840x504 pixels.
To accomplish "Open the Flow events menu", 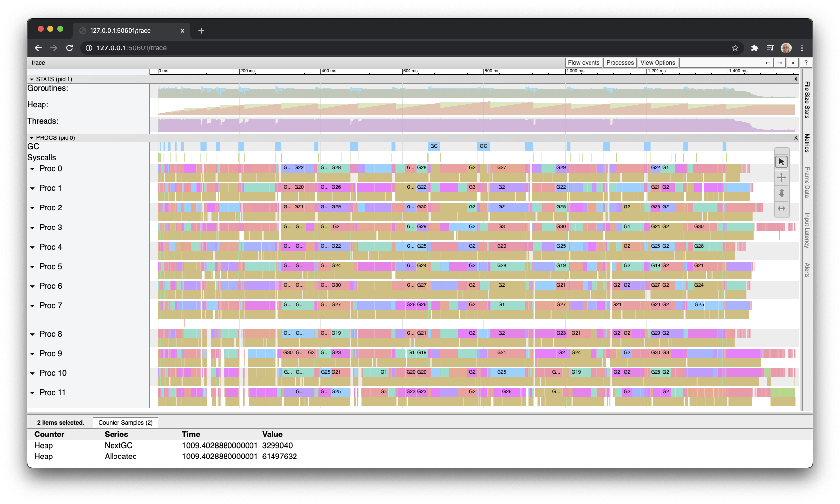I will click(x=584, y=63).
